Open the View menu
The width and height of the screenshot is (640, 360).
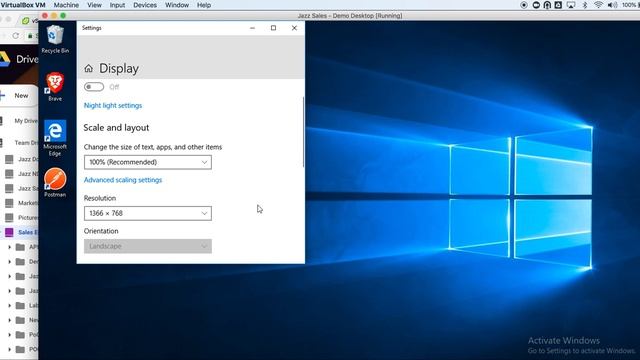click(x=94, y=5)
